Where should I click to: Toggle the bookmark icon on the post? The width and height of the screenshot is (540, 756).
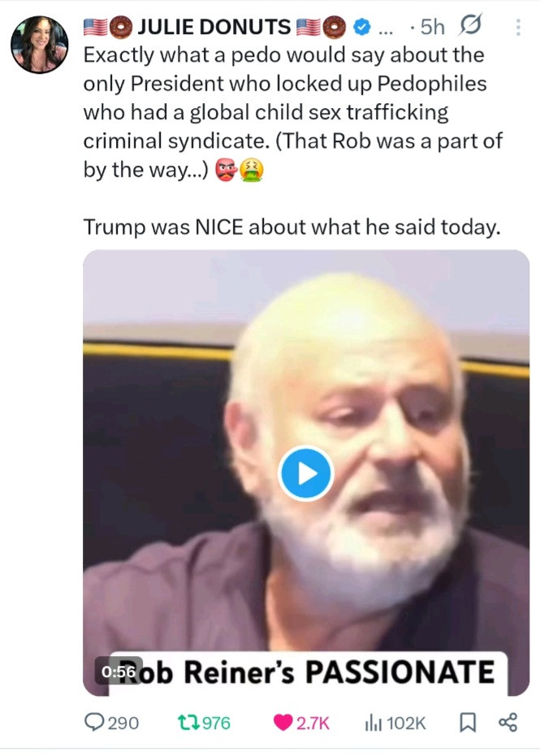(468, 722)
